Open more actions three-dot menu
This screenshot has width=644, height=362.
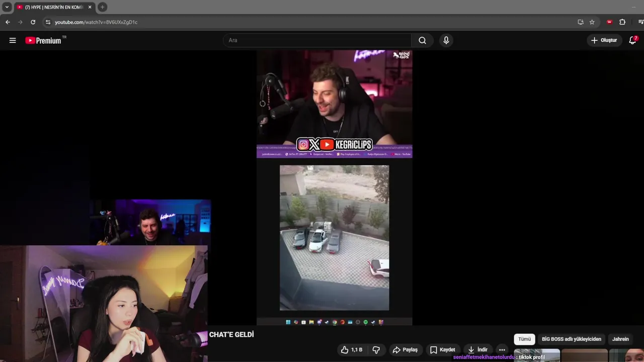[502, 349]
